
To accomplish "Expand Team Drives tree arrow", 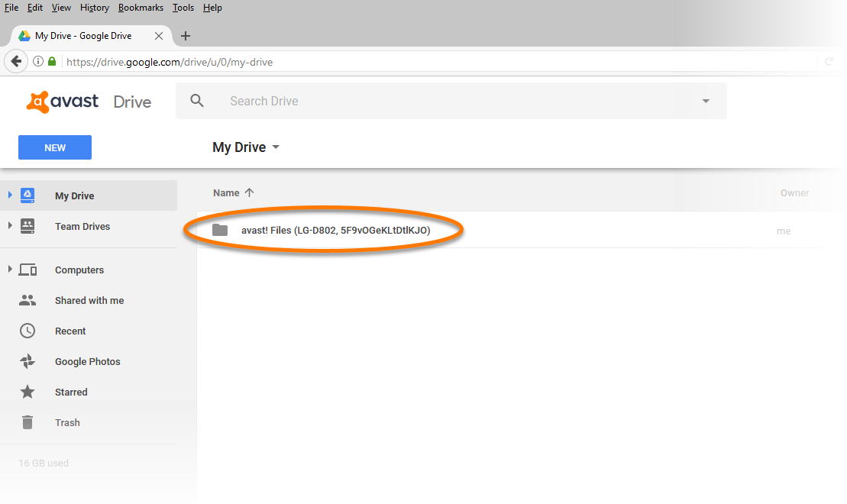I will 10,225.
